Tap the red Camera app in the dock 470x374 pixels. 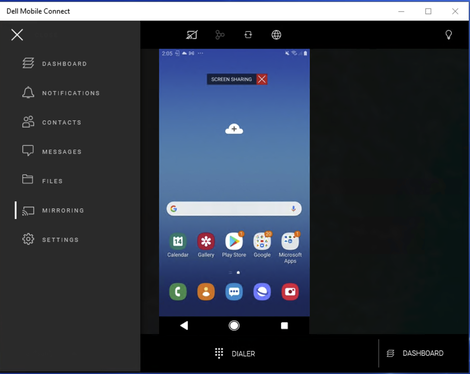pos(290,292)
